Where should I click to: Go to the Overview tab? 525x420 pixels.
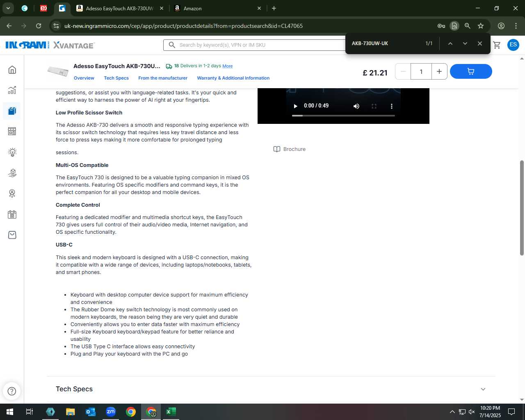pyautogui.click(x=84, y=78)
